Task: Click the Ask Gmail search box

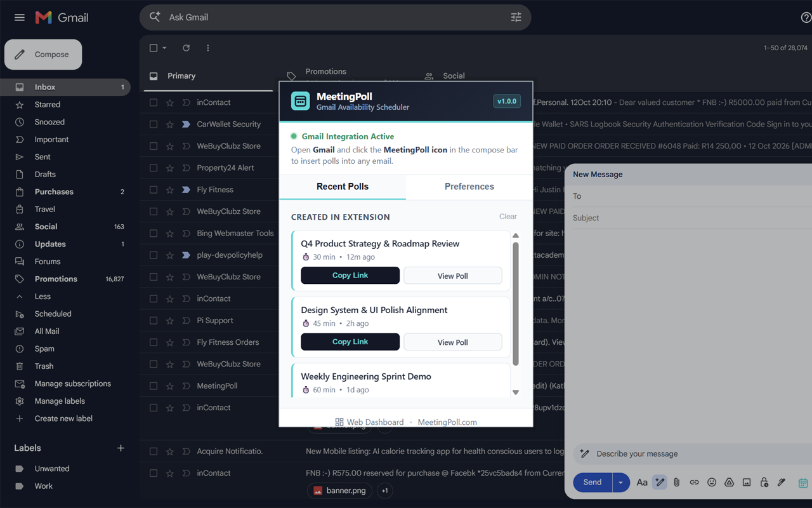Action: [335, 18]
